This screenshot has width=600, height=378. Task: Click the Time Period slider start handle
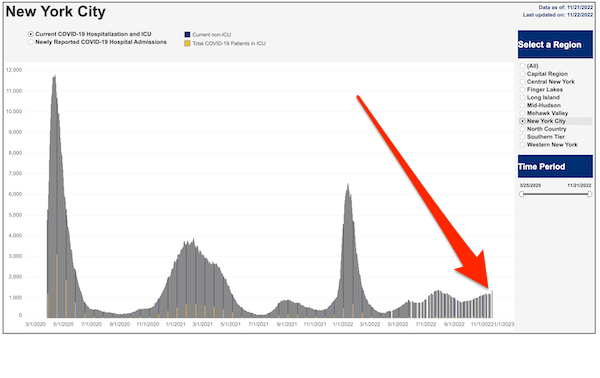pyautogui.click(x=522, y=194)
